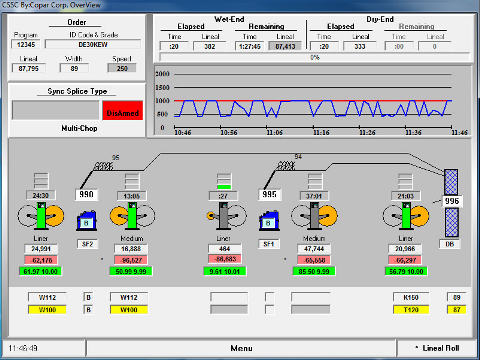Click the Dry-End Elapsed Lineal 333 value
The image size is (480, 360).
click(x=360, y=46)
